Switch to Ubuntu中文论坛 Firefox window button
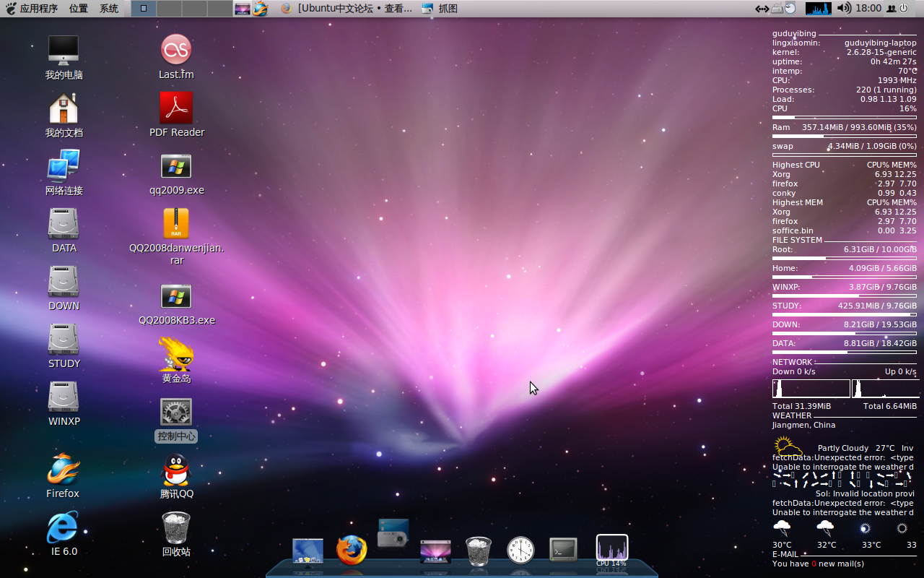The width and height of the screenshot is (924, 578). point(346,9)
